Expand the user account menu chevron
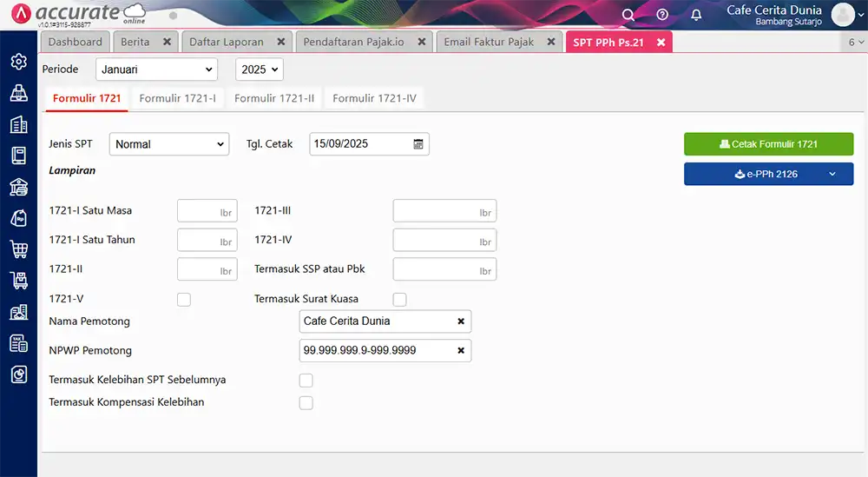Image resolution: width=868 pixels, height=477 pixels. pos(861,16)
